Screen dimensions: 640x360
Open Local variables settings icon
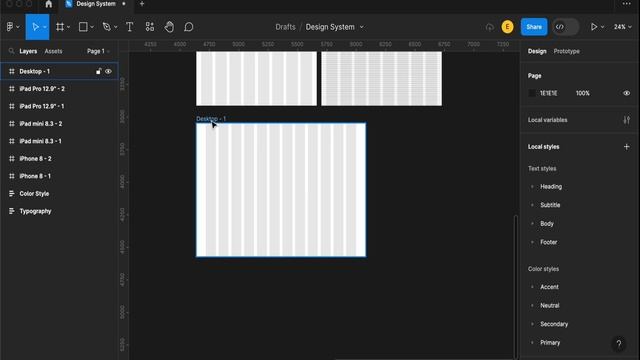point(627,120)
